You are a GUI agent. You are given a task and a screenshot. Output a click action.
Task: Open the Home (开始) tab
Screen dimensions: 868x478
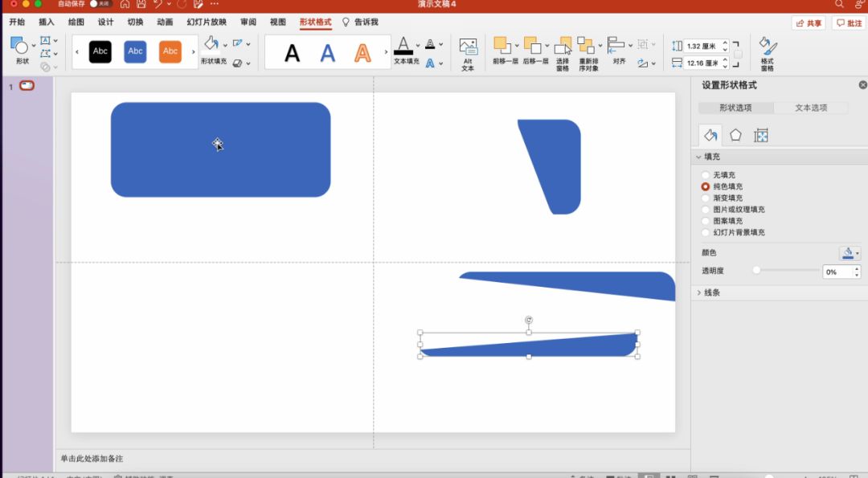tap(17, 22)
